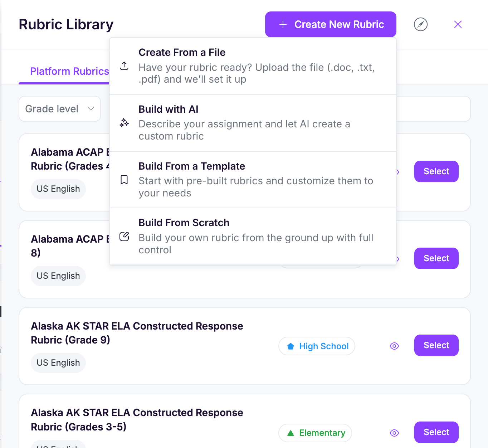Switch to the Platform Rubrics tab
Screen dimensions: 488x448
tap(69, 71)
